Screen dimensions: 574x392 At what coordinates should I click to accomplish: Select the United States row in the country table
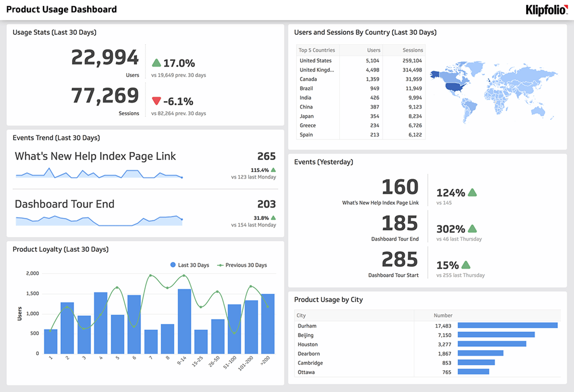coord(315,61)
